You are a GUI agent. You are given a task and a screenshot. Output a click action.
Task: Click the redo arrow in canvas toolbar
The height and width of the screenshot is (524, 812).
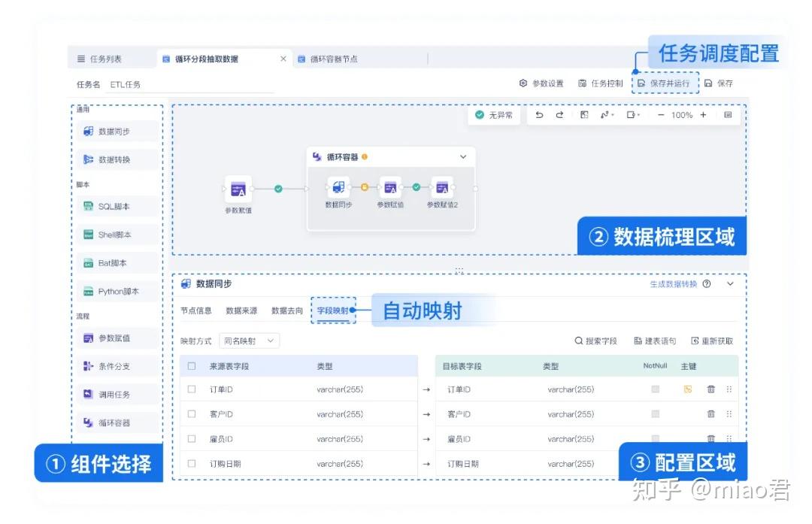pos(559,115)
